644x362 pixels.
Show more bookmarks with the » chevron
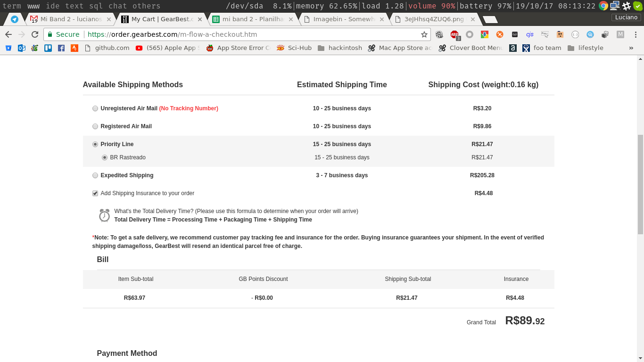coord(631,48)
